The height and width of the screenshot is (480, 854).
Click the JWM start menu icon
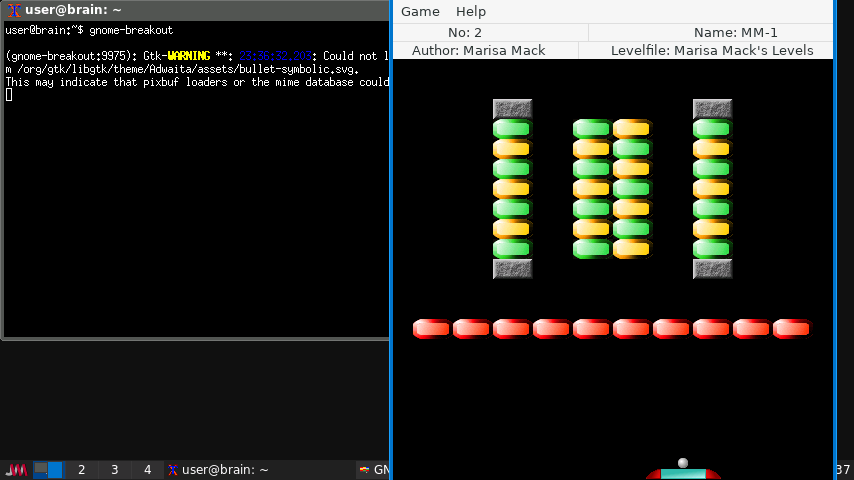[x=16, y=470]
